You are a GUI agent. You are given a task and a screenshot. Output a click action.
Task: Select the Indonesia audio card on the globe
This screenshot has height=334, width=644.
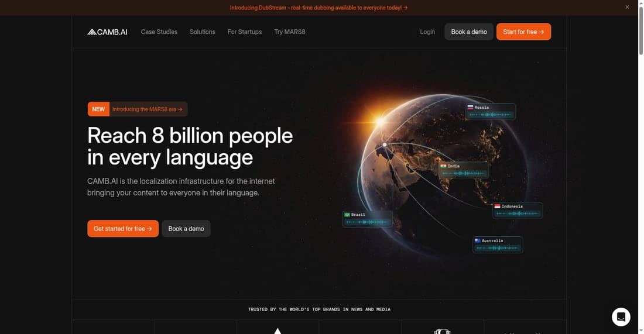(x=518, y=210)
